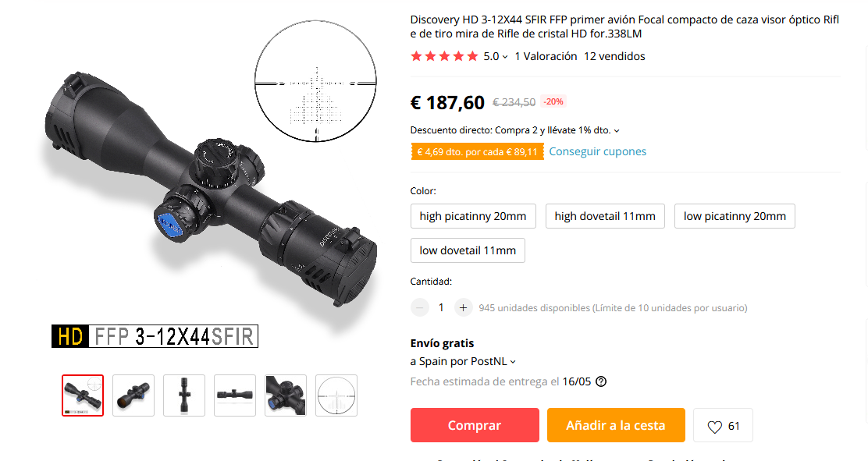
Task: Select the reticle circle thumbnail
Action: point(336,395)
